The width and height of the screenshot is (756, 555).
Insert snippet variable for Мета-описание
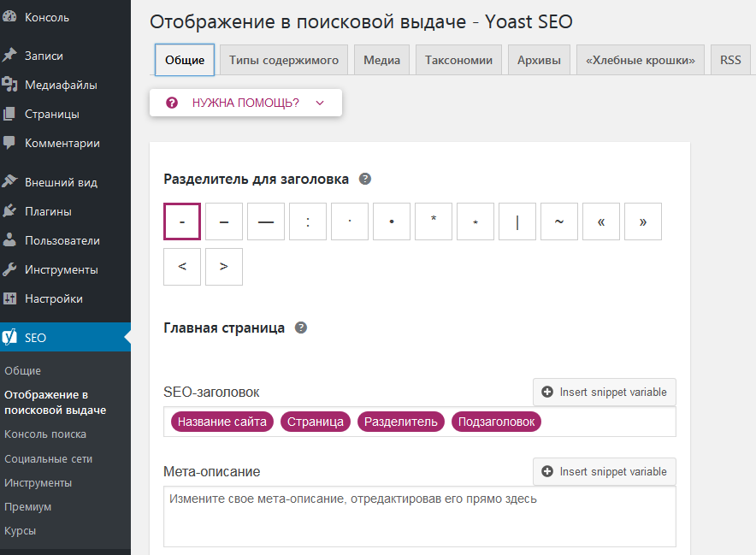605,471
